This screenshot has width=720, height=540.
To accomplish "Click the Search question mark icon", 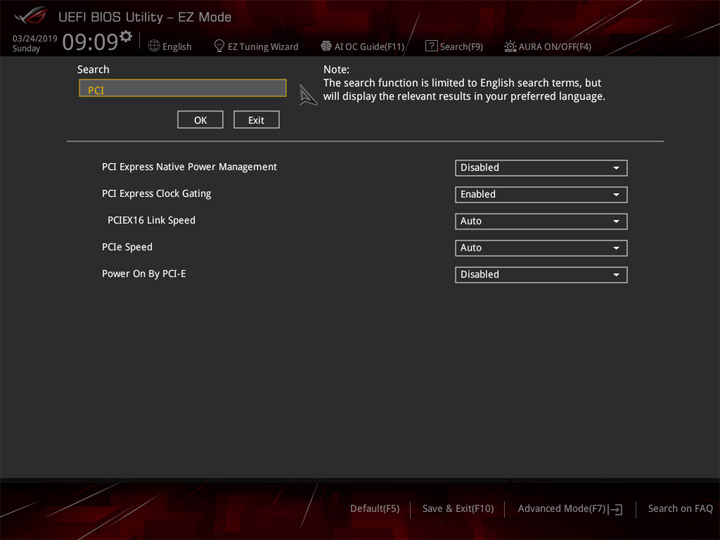I will (x=431, y=45).
